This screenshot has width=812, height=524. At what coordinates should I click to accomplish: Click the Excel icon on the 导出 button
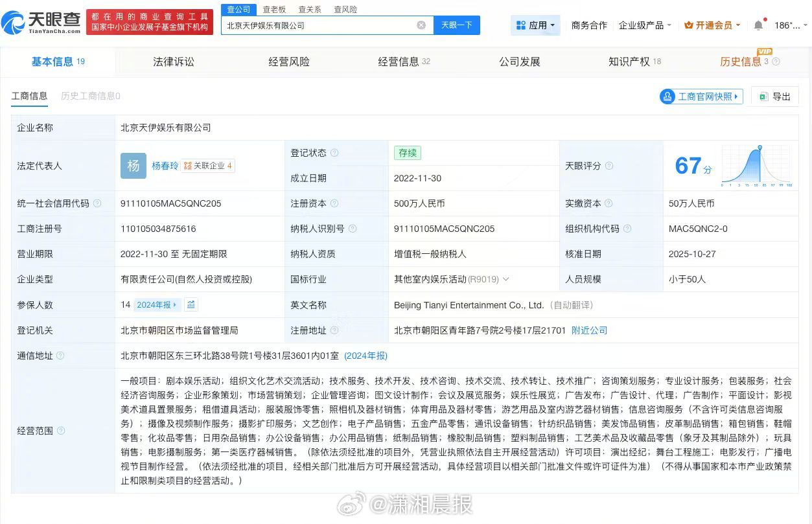click(763, 97)
